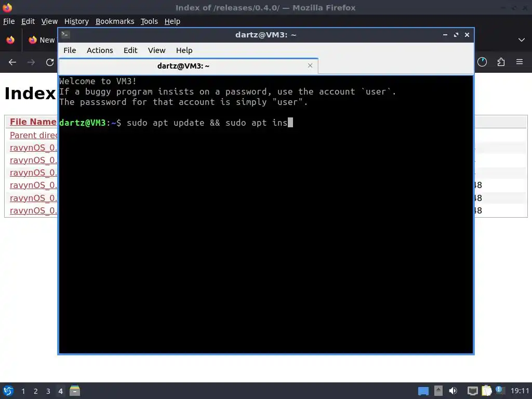Switch to workspace 1 in taskbar
The height and width of the screenshot is (399, 532).
(x=23, y=391)
